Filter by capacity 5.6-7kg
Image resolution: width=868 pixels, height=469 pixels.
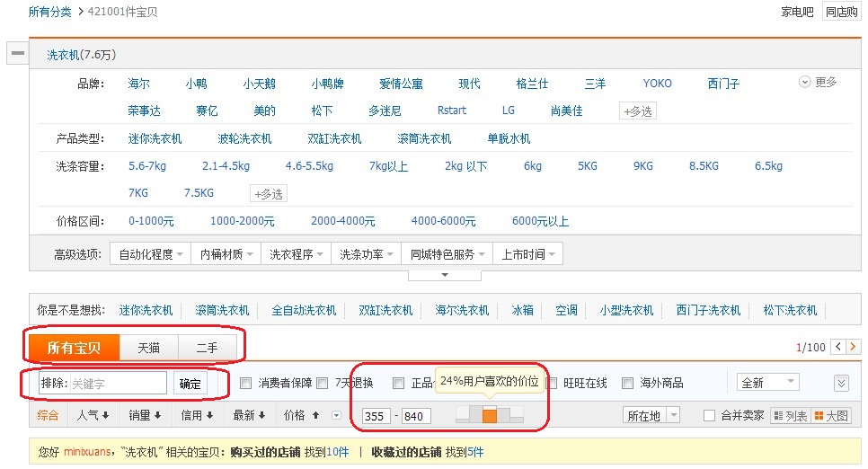pyautogui.click(x=147, y=166)
